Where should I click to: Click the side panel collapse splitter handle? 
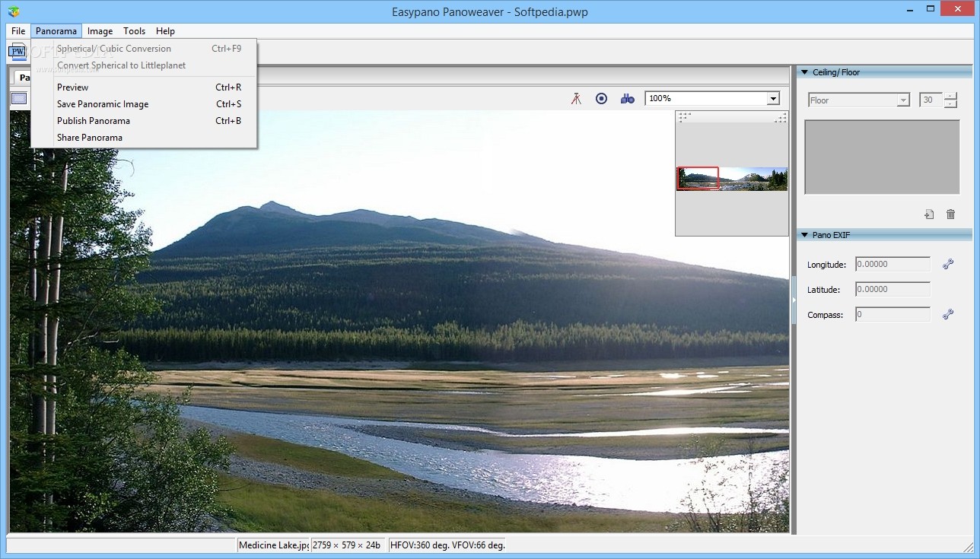793,300
